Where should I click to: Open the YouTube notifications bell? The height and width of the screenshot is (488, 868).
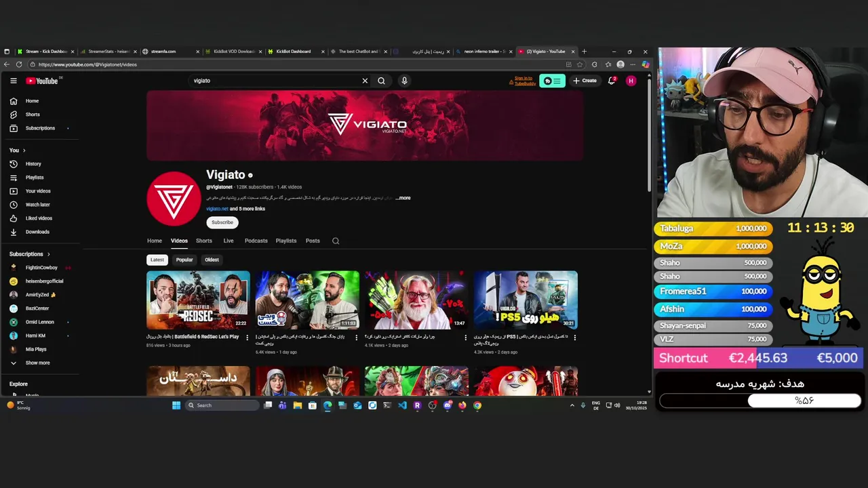coord(612,81)
